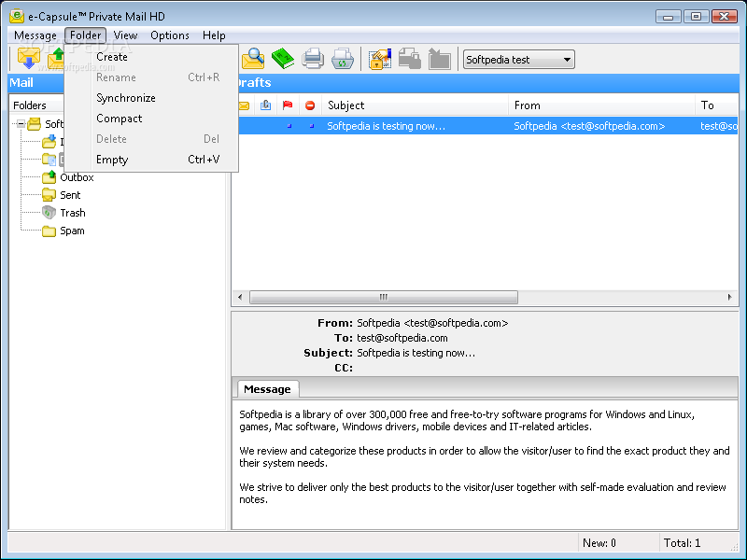The image size is (747, 560).
Task: Choose Delete in the Folder menu
Action: [151, 138]
